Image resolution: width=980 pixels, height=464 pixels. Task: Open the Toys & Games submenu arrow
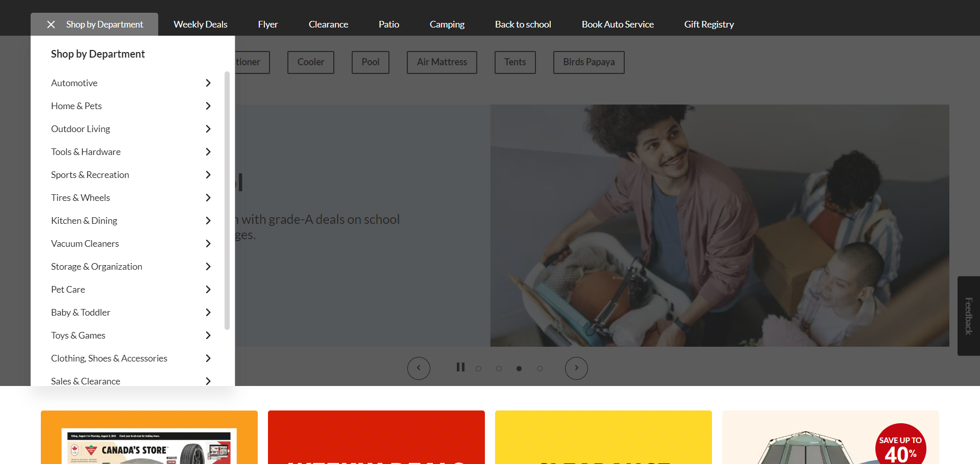(208, 336)
